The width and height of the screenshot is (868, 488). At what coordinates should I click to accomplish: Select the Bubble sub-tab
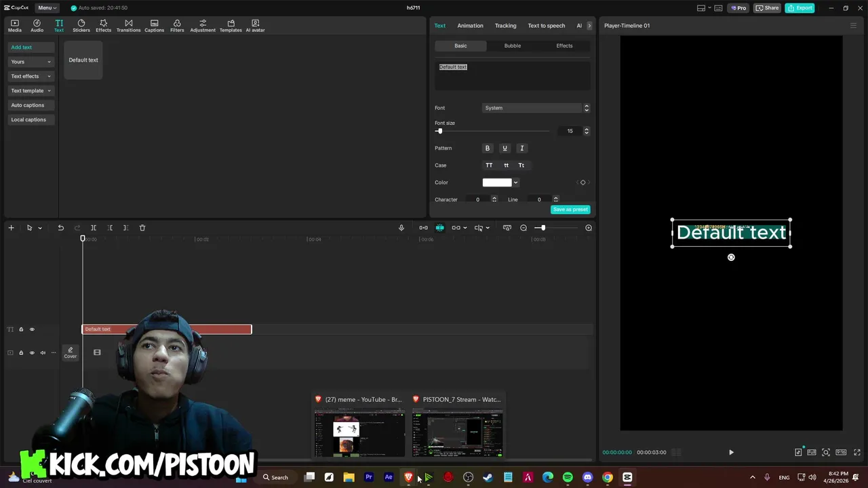coord(513,45)
